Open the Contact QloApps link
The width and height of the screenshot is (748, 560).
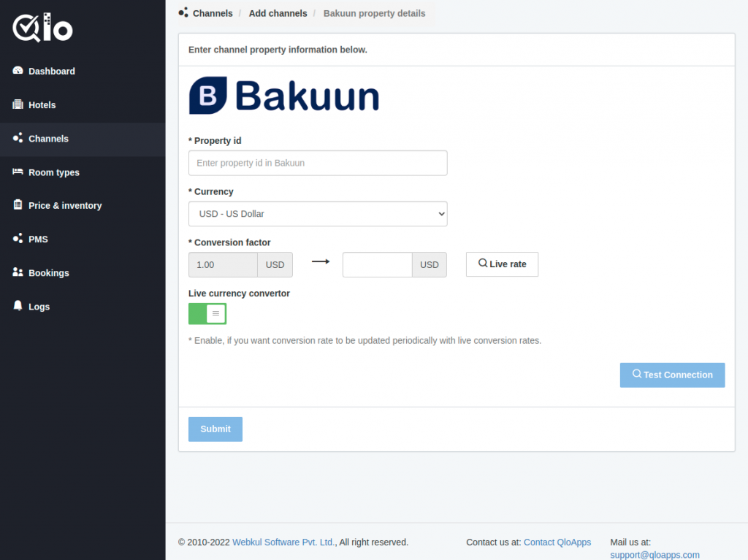click(x=557, y=542)
